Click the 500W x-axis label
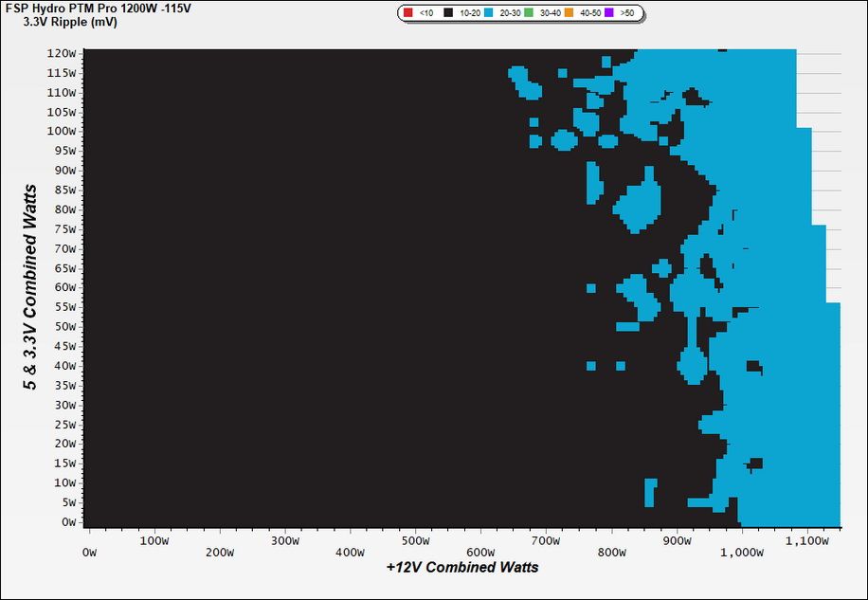This screenshot has width=868, height=600. 416,541
